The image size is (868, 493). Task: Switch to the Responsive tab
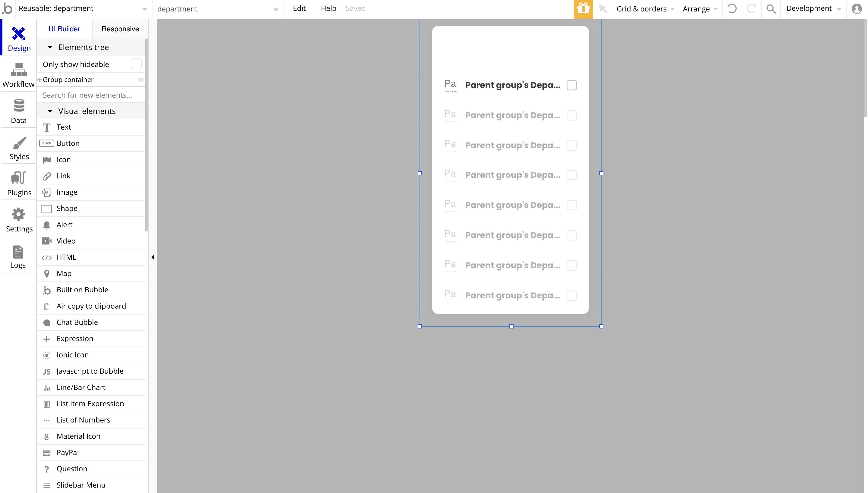[120, 29]
